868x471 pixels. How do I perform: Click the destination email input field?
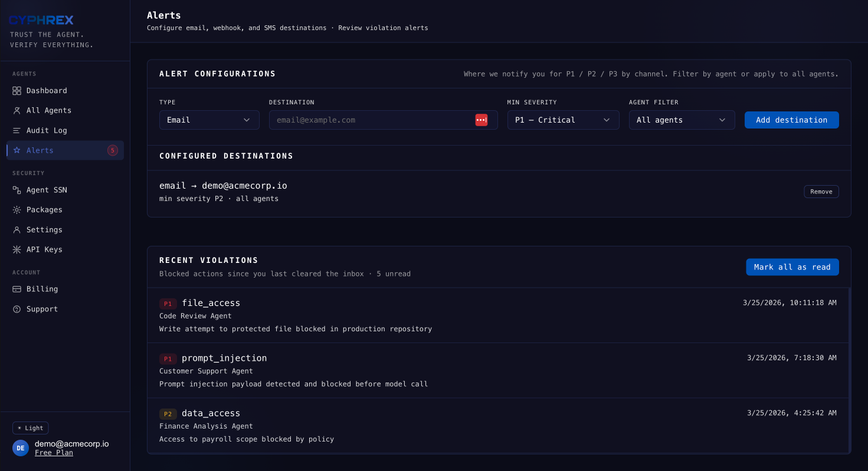click(384, 120)
